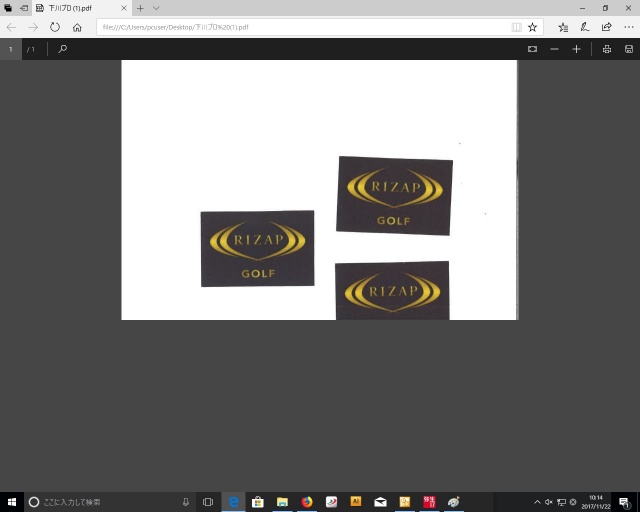The width and height of the screenshot is (640, 512).
Task: Open the tabs you've set aside panel
Action: click(8, 8)
